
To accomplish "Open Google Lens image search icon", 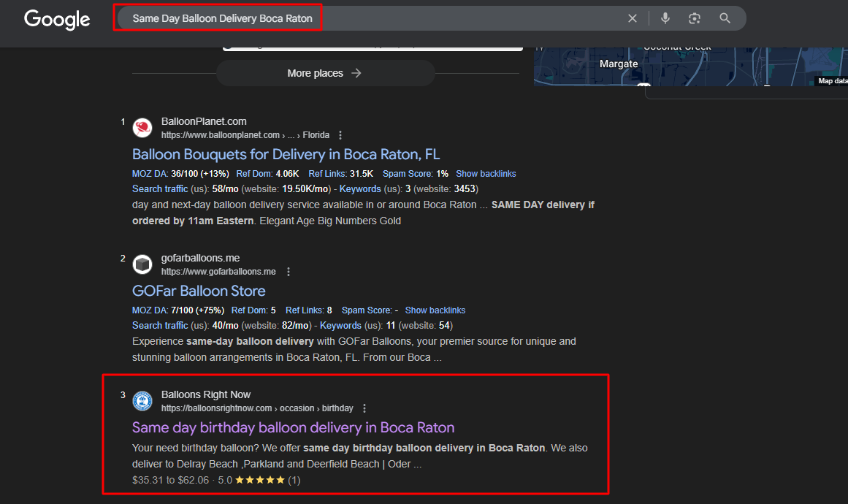I will click(x=695, y=18).
